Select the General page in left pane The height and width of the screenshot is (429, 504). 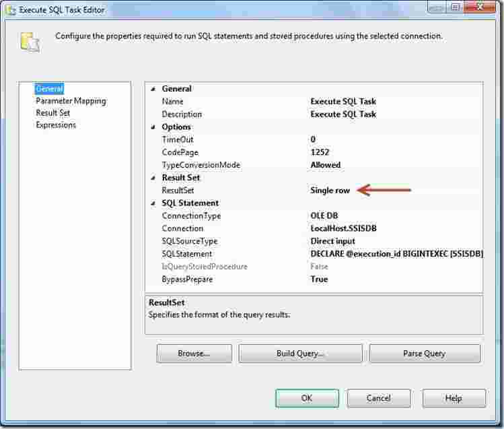point(49,89)
